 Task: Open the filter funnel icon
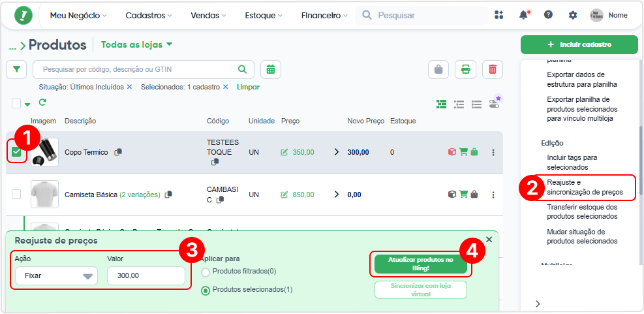pos(16,69)
